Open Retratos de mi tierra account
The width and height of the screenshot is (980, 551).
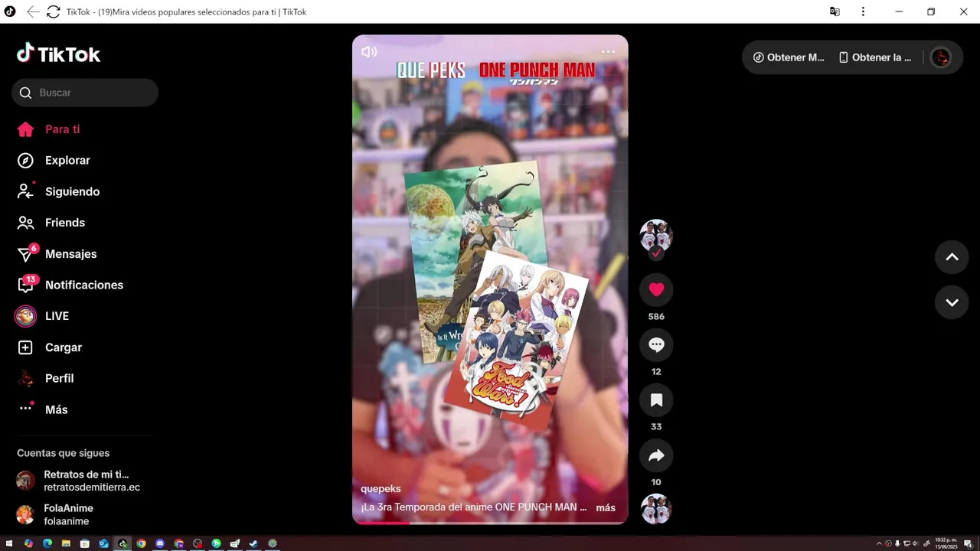[78, 481]
